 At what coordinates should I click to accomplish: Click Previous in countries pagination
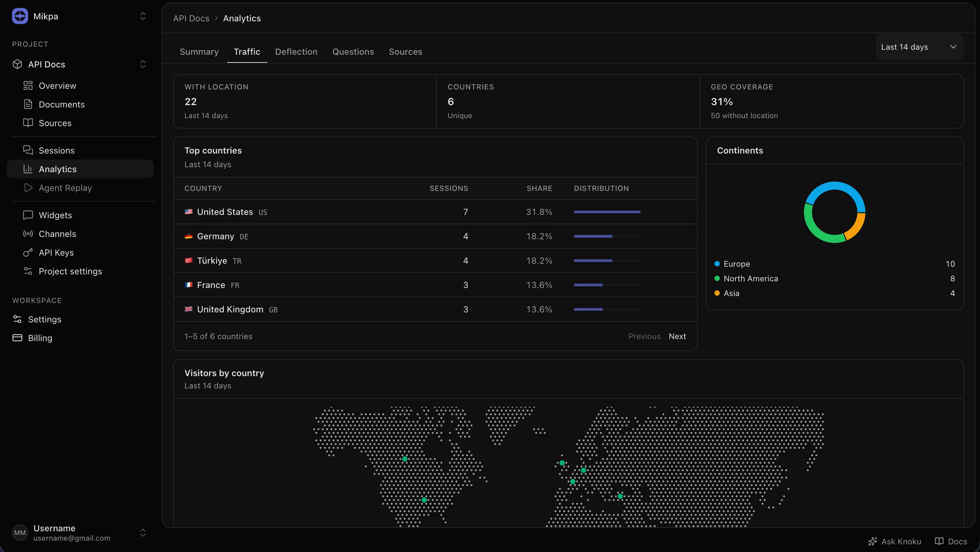point(644,336)
